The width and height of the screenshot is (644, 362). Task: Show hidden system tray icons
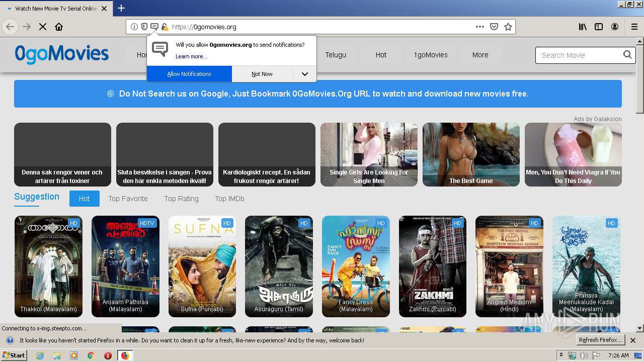point(561,355)
